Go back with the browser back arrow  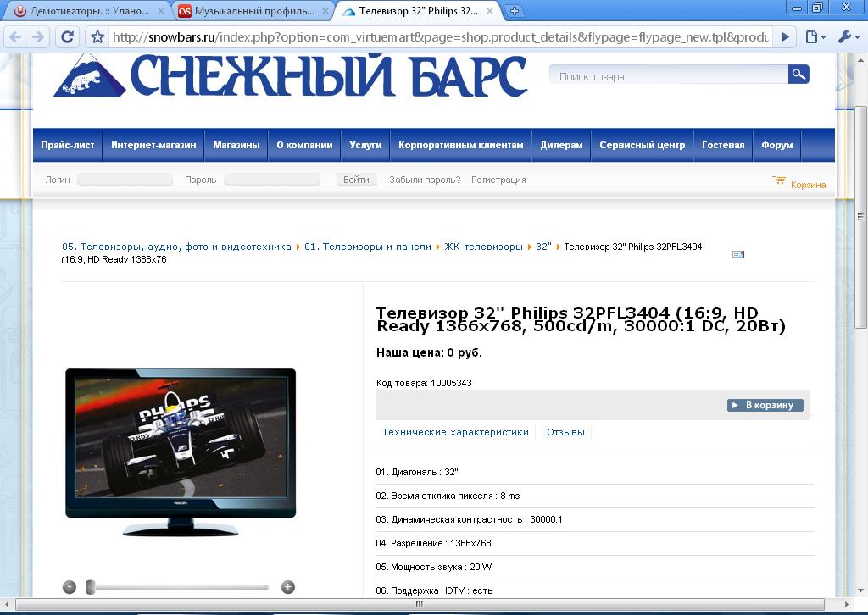pyautogui.click(x=15, y=37)
